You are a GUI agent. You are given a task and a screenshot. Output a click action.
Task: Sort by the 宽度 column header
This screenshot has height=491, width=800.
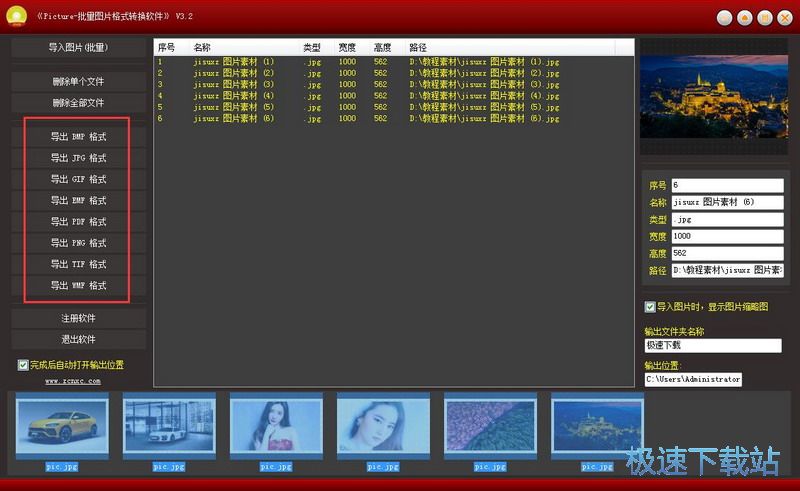click(347, 47)
